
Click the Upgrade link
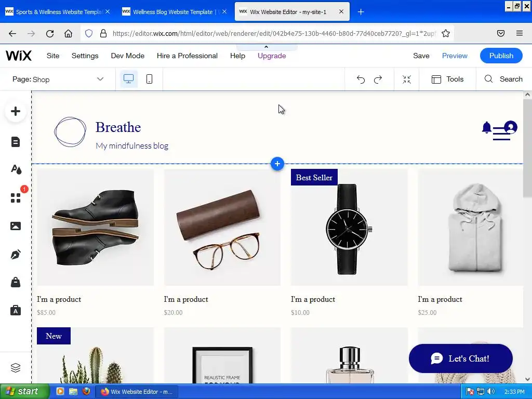tap(272, 56)
